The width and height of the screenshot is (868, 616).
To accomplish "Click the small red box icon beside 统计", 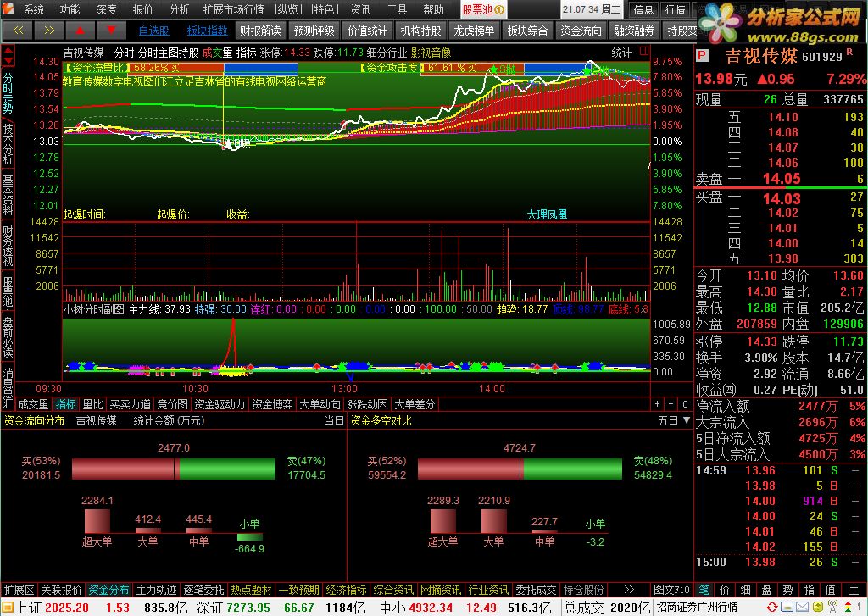I will 644,52.
